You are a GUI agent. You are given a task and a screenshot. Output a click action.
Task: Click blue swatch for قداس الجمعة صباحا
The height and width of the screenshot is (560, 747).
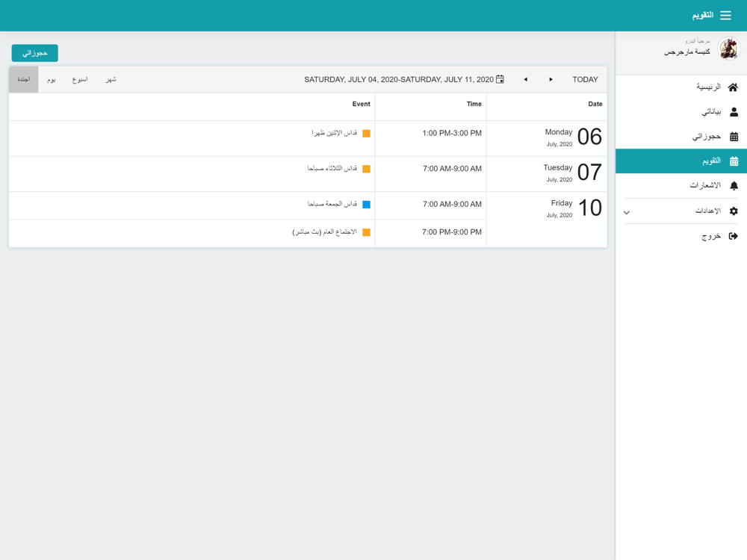[x=366, y=205]
